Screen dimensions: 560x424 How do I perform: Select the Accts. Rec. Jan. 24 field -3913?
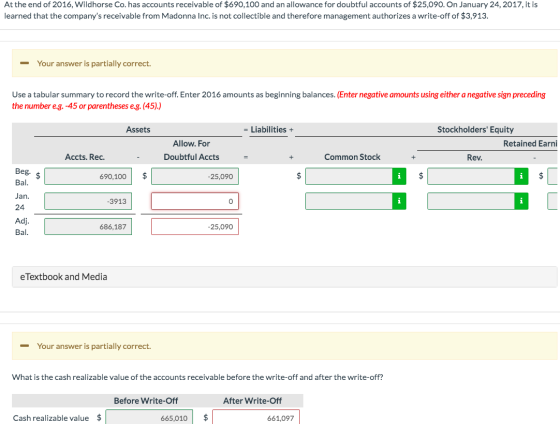[x=88, y=201]
